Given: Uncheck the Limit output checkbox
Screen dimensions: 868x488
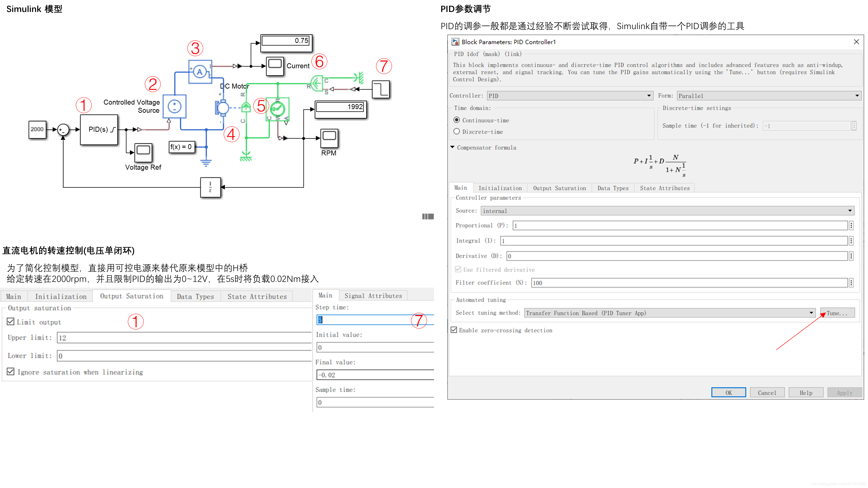Looking at the screenshot, I should (11, 322).
